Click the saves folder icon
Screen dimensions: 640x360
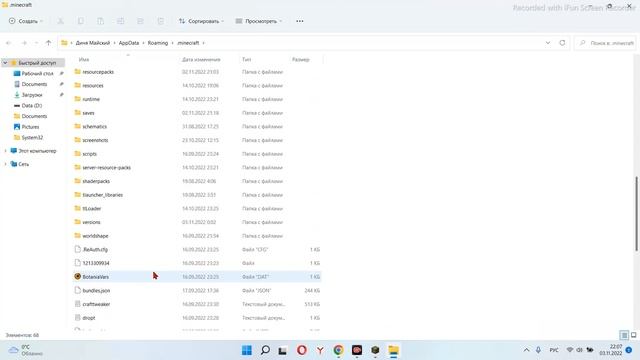(x=78, y=113)
